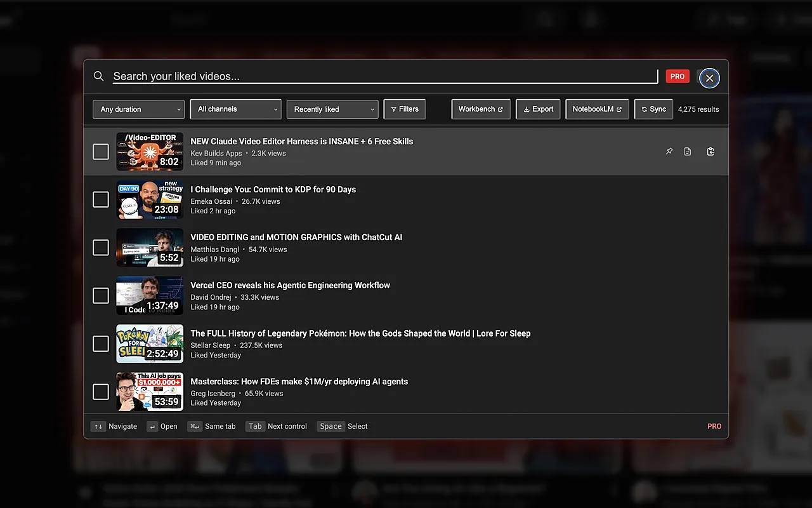The width and height of the screenshot is (812, 508).
Task: Select 'Vercel CEO reveals his Agentic Engineering Workflow'
Action: click(291, 286)
